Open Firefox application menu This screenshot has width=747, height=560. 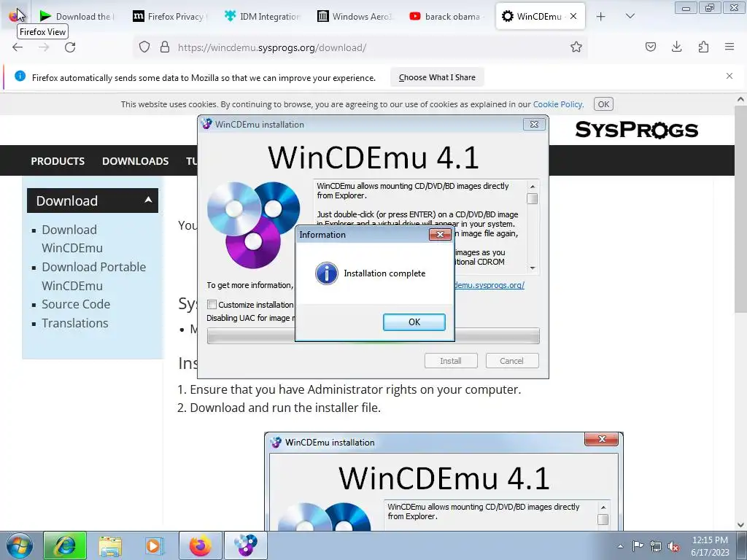coord(729,47)
